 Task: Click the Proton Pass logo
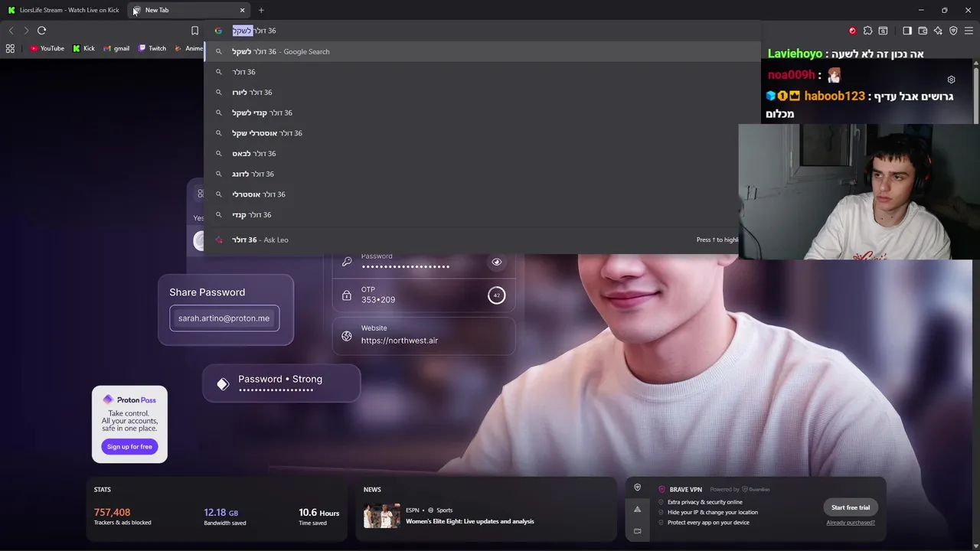coord(129,399)
